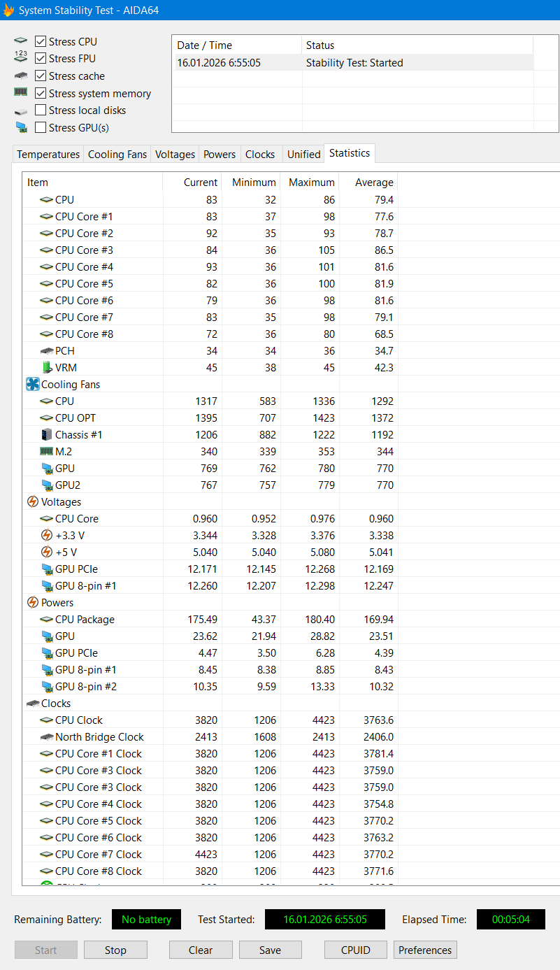Click the CPU OPT fan row icon
The height and width of the screenshot is (970, 560).
point(47,418)
